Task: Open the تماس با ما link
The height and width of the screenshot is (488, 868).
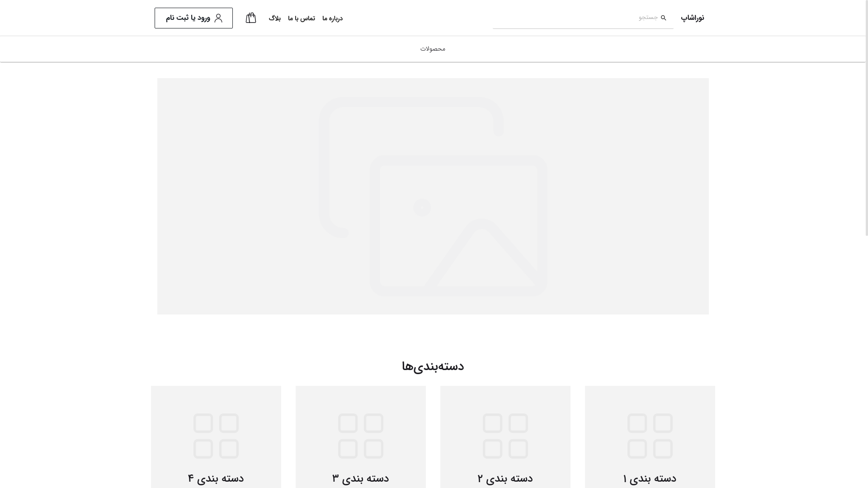Action: pyautogui.click(x=302, y=18)
